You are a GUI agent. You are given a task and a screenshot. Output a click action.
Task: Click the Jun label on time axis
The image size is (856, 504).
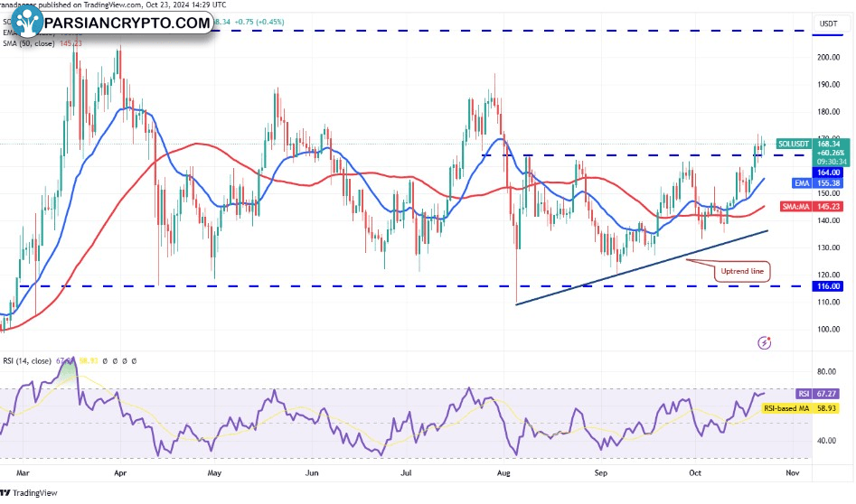(x=312, y=473)
